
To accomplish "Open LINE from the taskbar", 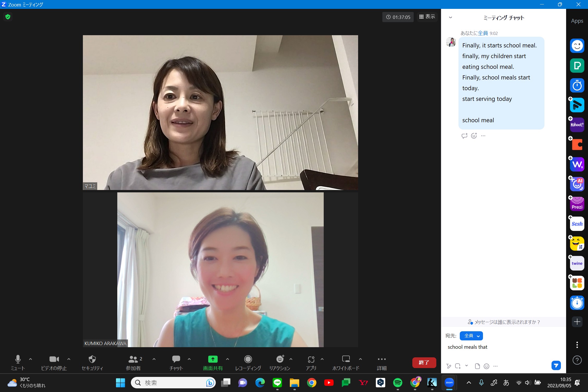I will tap(277, 383).
